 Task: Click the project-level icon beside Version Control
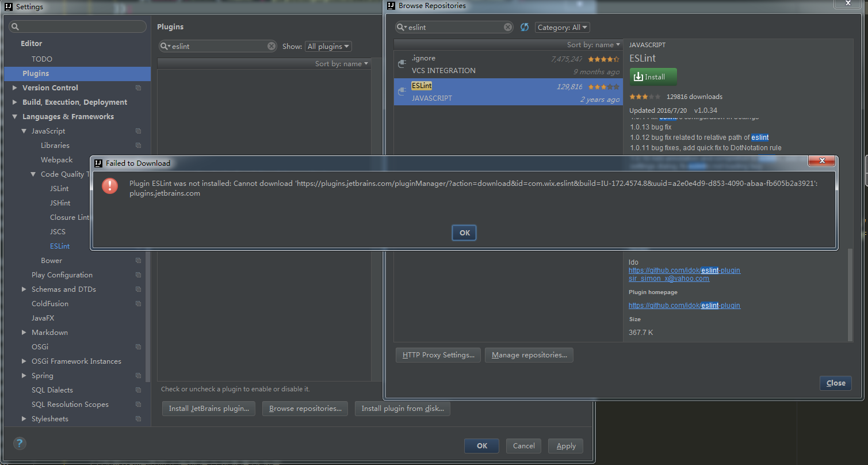coord(138,88)
